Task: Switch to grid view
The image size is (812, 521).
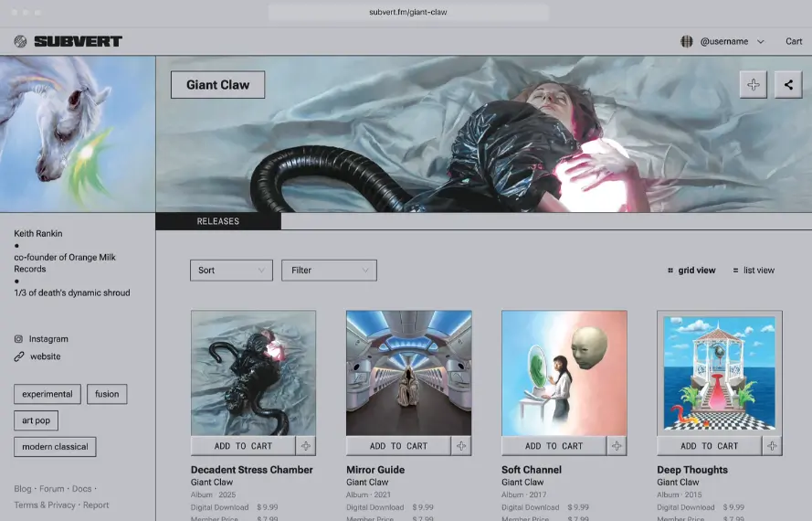Action: tap(691, 270)
